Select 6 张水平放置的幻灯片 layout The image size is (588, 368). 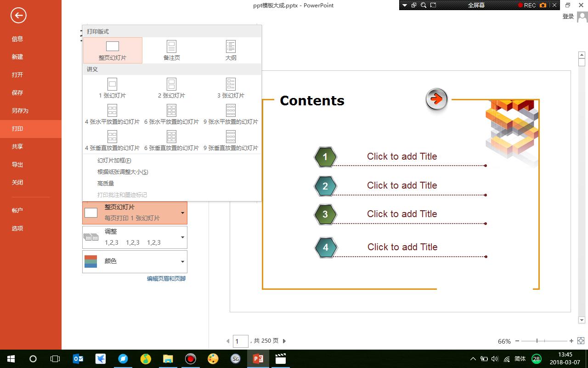(171, 114)
